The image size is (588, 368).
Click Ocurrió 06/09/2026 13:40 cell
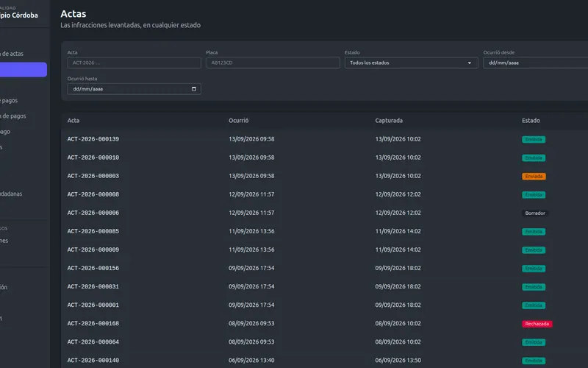pyautogui.click(x=251, y=360)
